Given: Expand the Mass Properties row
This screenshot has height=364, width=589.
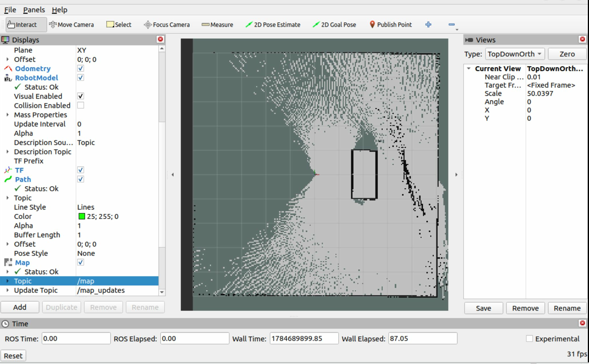Looking at the screenshot, I should coord(8,115).
